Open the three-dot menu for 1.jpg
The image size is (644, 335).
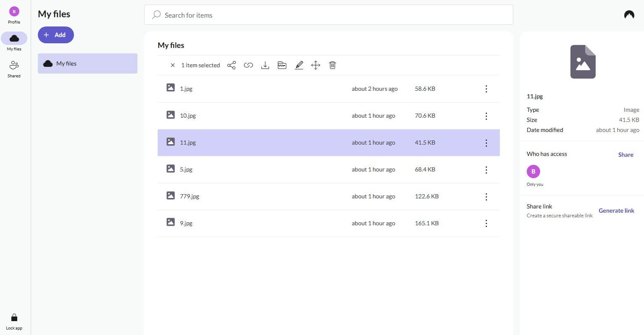point(486,89)
